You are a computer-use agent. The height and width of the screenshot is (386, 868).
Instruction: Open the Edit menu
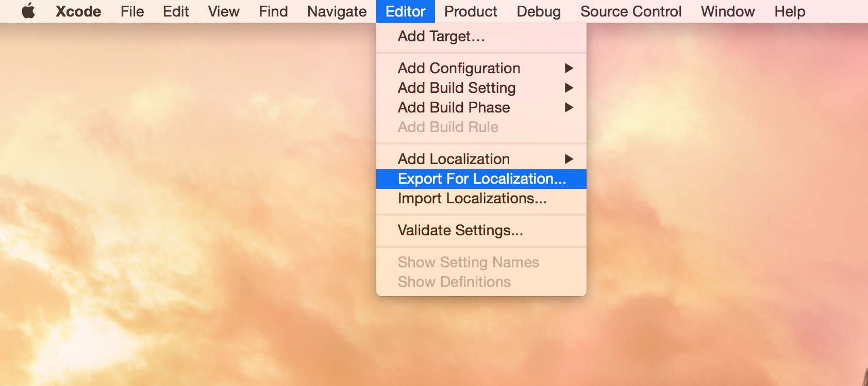[x=176, y=11]
